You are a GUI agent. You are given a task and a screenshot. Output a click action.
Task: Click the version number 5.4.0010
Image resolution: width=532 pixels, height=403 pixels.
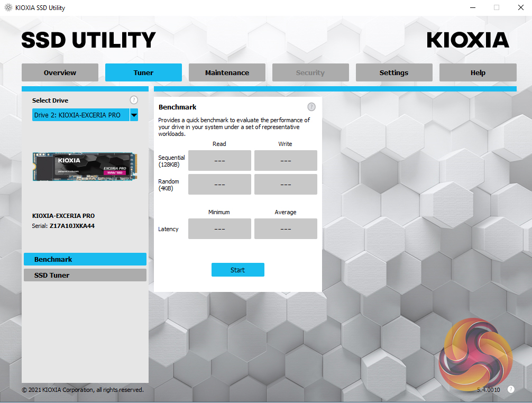(x=488, y=390)
